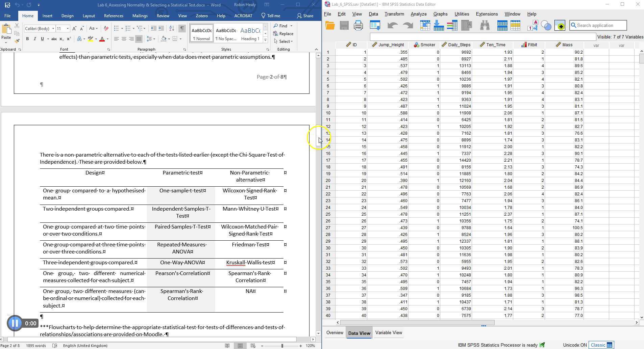Click the Classic button in SPSS status bar
This screenshot has width=644, height=349.
coord(601,345)
